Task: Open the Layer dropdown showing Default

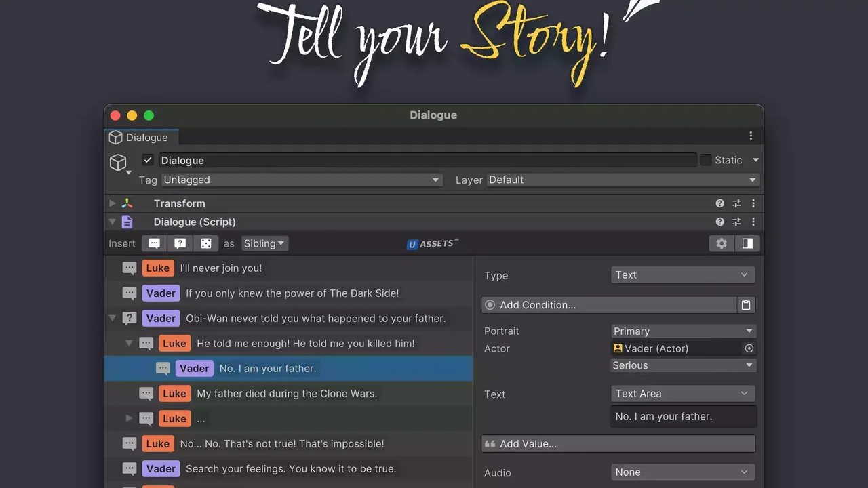Action: click(x=623, y=180)
